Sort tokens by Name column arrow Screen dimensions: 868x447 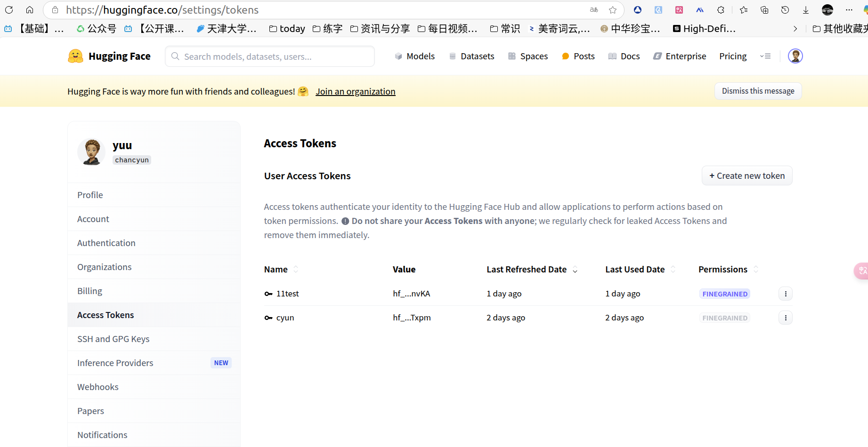point(296,269)
